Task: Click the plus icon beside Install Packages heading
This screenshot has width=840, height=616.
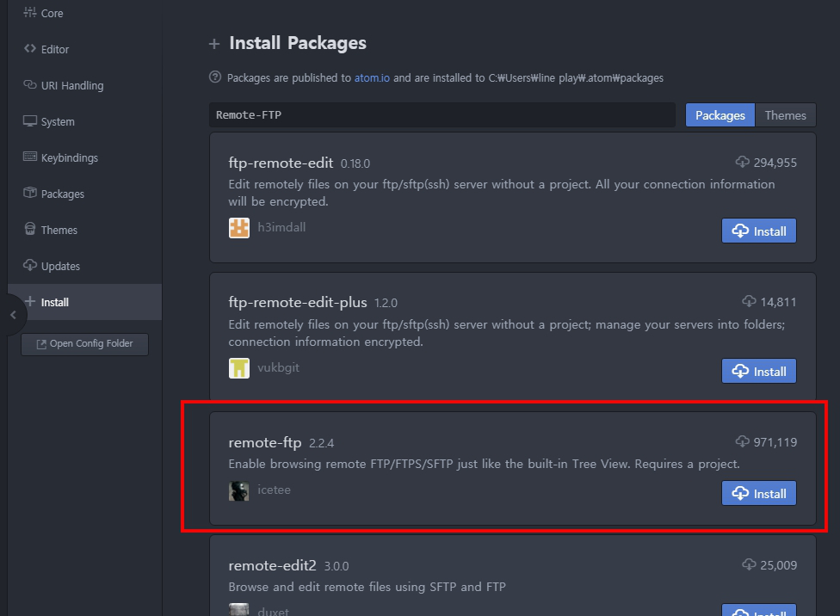Action: click(x=214, y=44)
